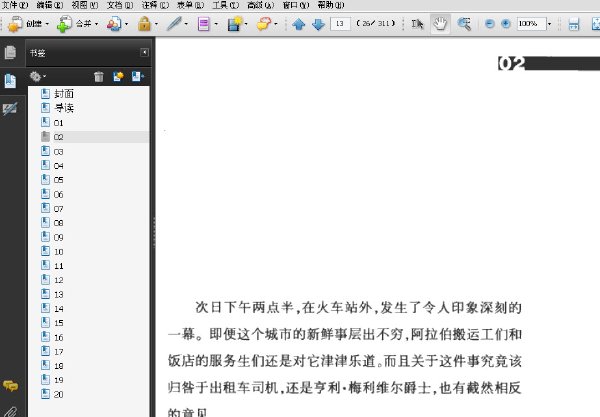
Task: Open the 窗口 (Window) menu
Action: tap(295, 5)
